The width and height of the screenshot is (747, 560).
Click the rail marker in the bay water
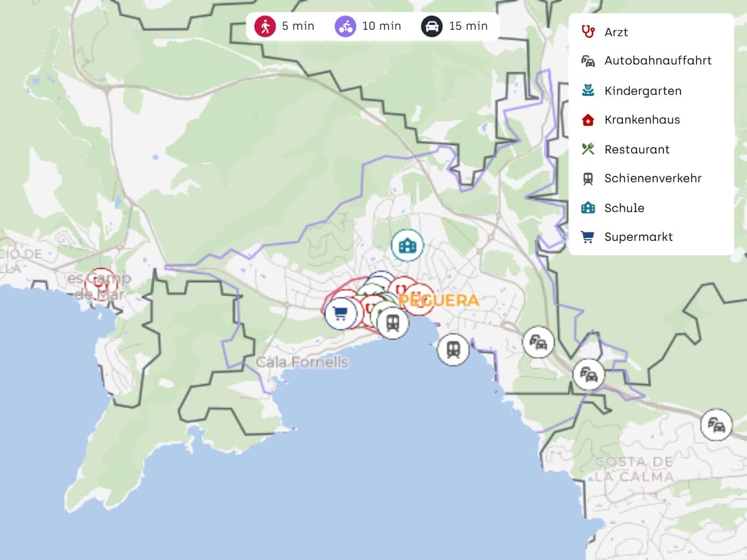(453, 350)
